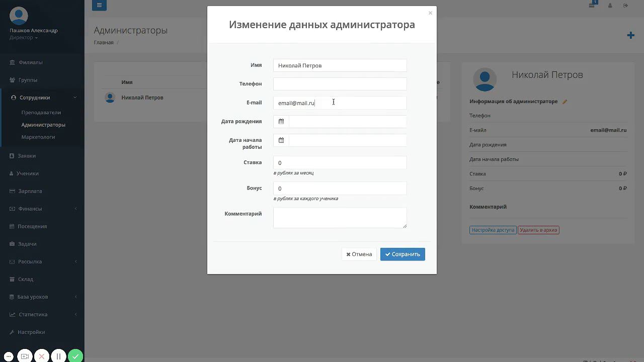Collapse the Сотрудники sidebar section
The height and width of the screenshot is (362, 644).
click(x=42, y=98)
